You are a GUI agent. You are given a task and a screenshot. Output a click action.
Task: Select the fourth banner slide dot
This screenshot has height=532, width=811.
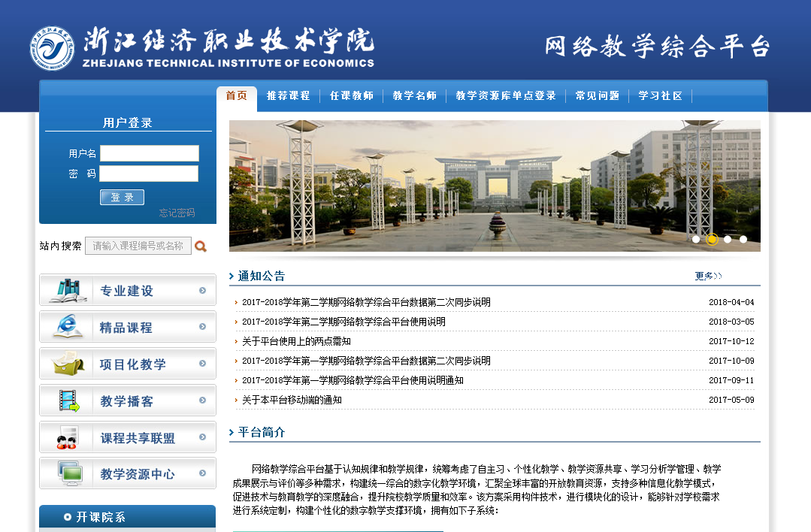[x=743, y=240]
